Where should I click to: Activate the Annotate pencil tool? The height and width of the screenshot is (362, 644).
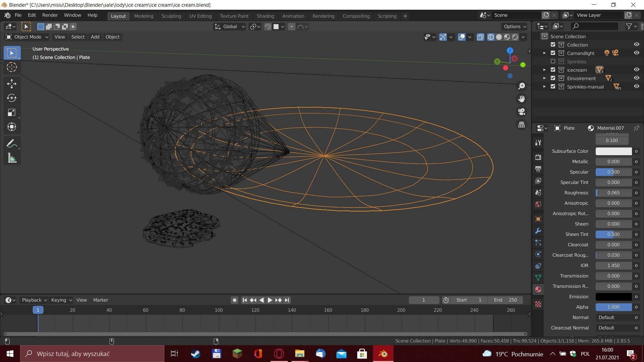[12, 144]
